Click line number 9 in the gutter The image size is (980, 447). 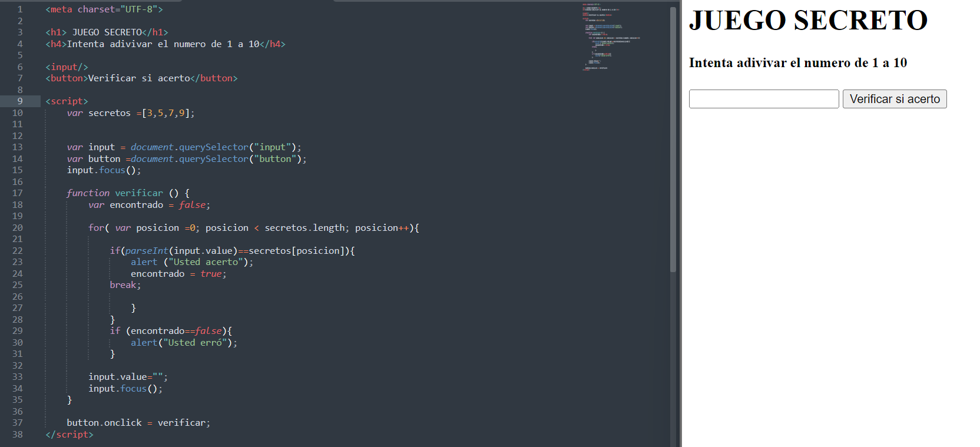click(x=20, y=101)
